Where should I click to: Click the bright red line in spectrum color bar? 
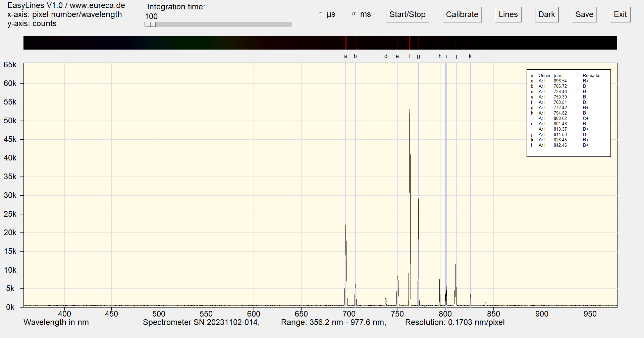point(410,43)
